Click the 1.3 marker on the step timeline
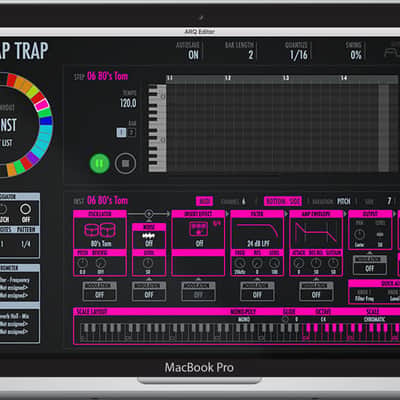400x400 pixels. pyautogui.click(x=286, y=78)
